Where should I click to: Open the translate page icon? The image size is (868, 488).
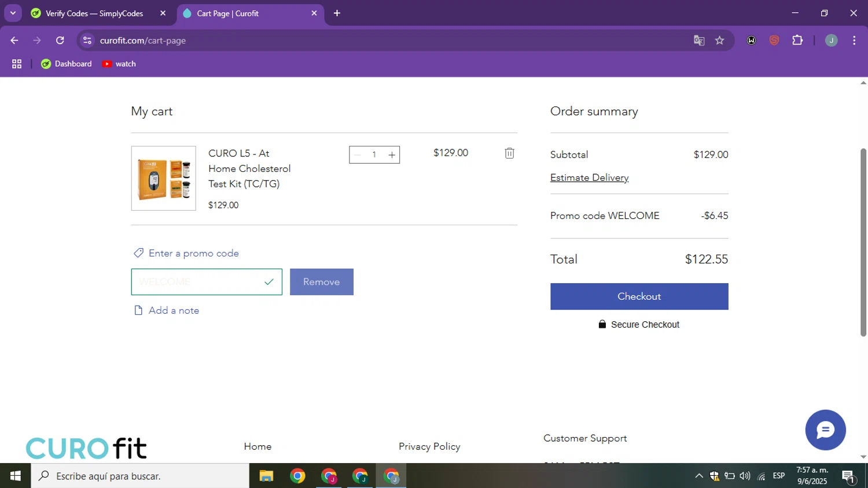[x=699, y=41]
